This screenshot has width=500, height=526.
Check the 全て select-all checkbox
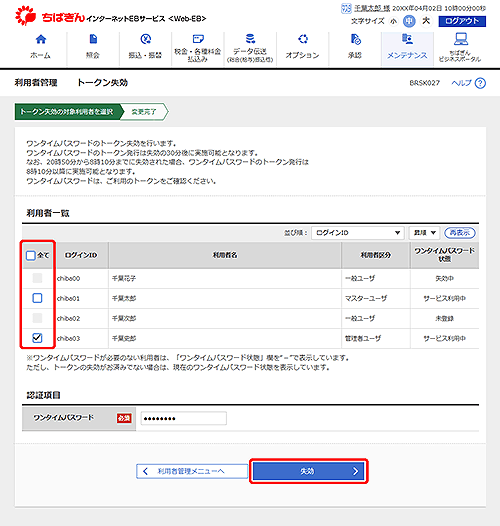point(31,256)
